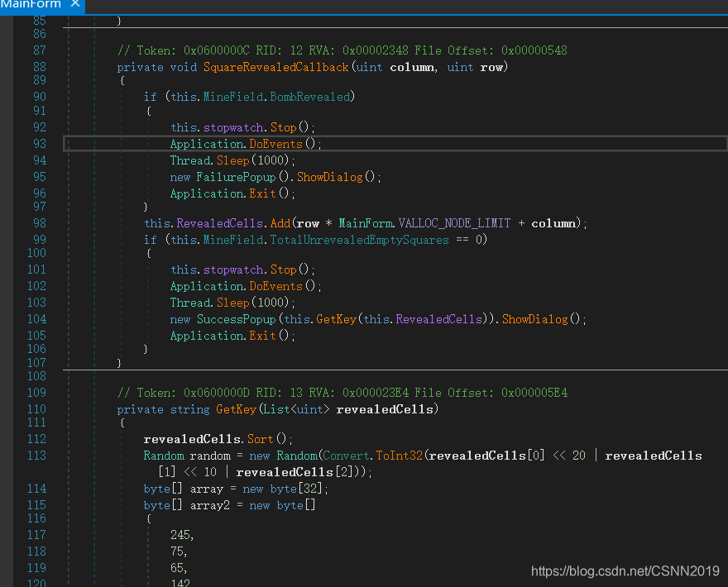Click TotalUnrevealedEmptySquares property reference
Image resolution: width=728 pixels, height=587 pixels.
pos(359,240)
